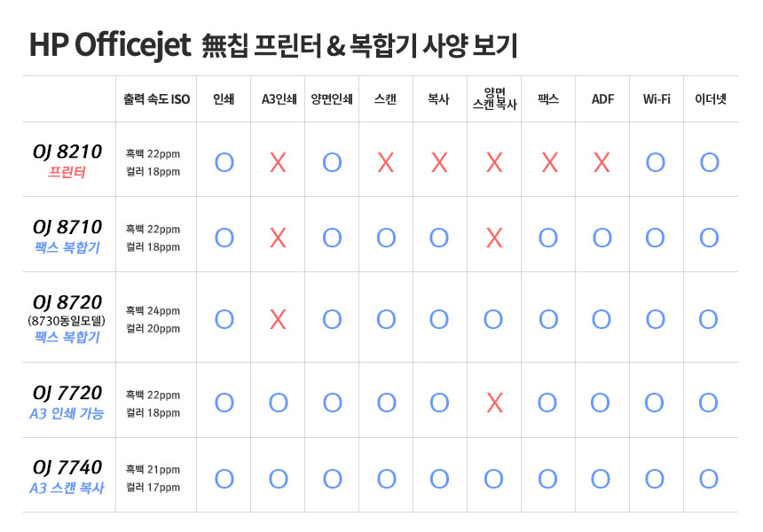Click the blue O for OJ 8210 Wi-Fi
The image size is (763, 532).
655,162
